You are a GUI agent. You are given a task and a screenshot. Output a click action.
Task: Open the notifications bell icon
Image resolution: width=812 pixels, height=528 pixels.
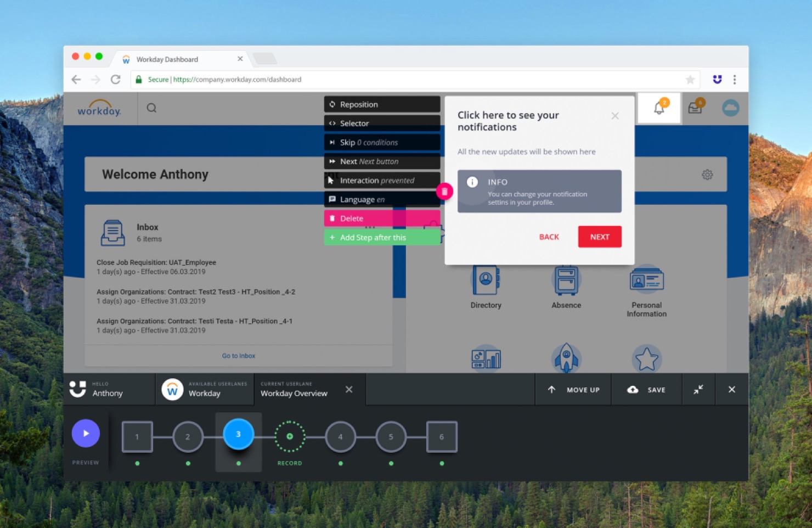[x=659, y=108]
